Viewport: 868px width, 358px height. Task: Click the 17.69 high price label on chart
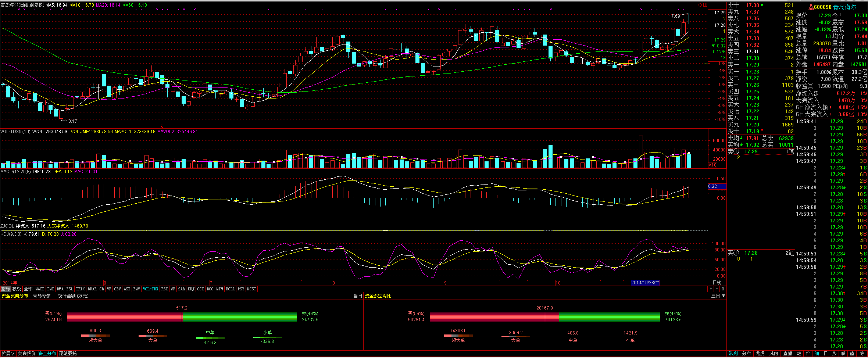674,16
